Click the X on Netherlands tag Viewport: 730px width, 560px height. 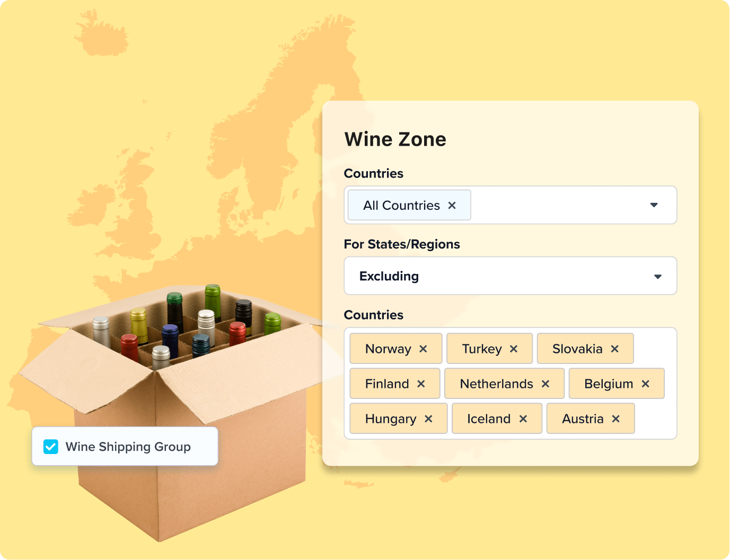[x=546, y=384]
